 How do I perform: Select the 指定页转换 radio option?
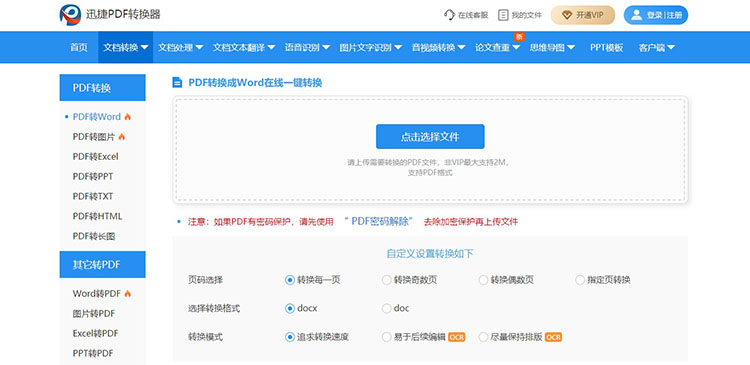(x=579, y=280)
